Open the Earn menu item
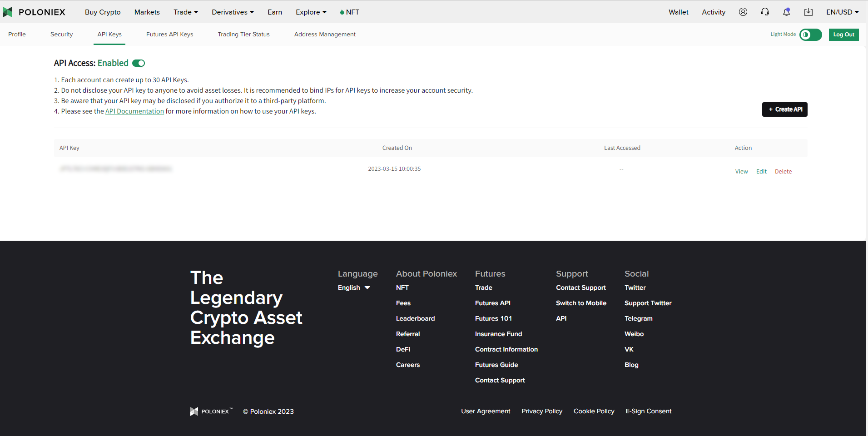Screen dimensions: 868x436 click(275, 12)
